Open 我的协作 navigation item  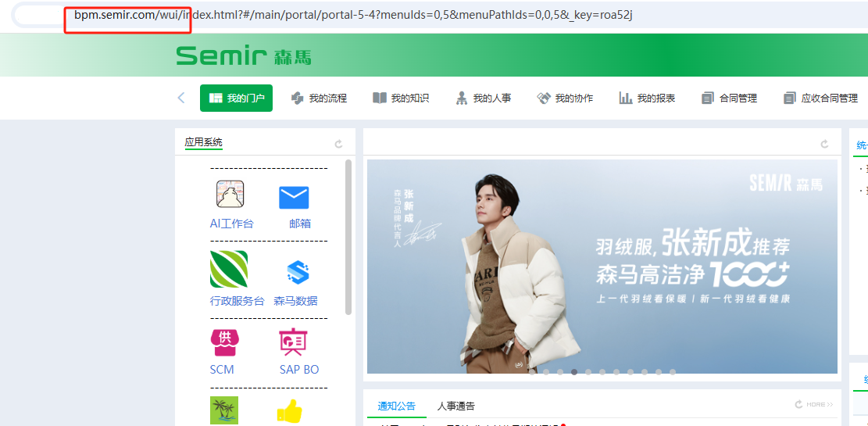pos(565,98)
